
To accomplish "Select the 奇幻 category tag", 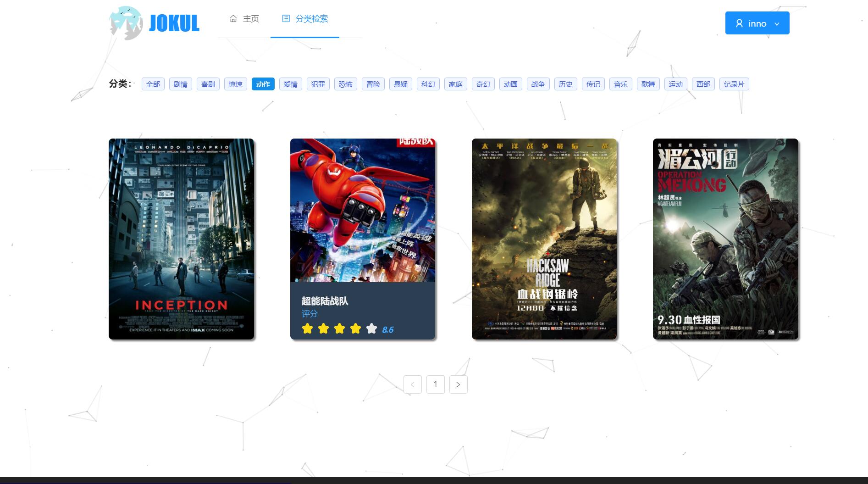I will point(483,84).
